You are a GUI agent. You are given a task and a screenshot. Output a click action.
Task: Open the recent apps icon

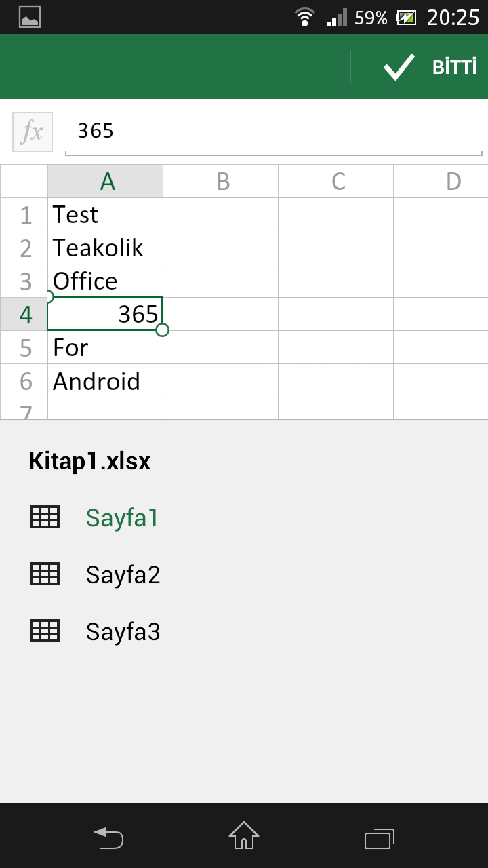[380, 838]
